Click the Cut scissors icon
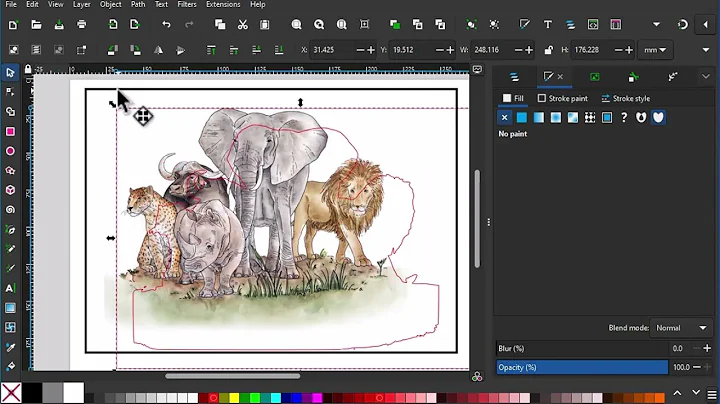Viewport: 720px width, 404px height. click(x=242, y=25)
